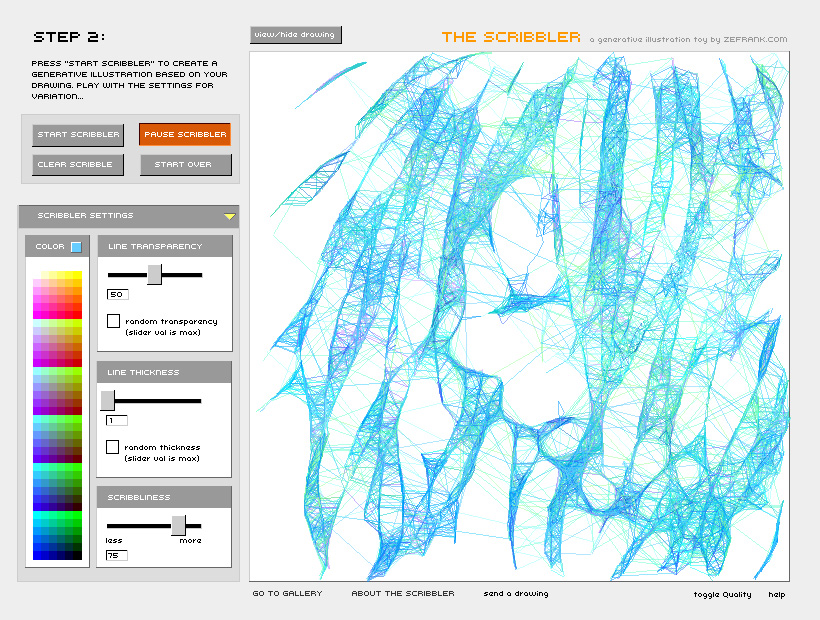Enable random transparency checkbox
Screen dimensions: 820x620
click(113, 321)
